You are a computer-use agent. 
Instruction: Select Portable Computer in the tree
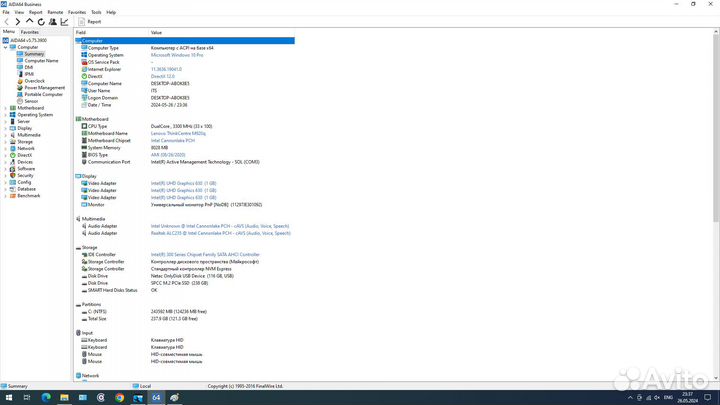[x=44, y=94]
